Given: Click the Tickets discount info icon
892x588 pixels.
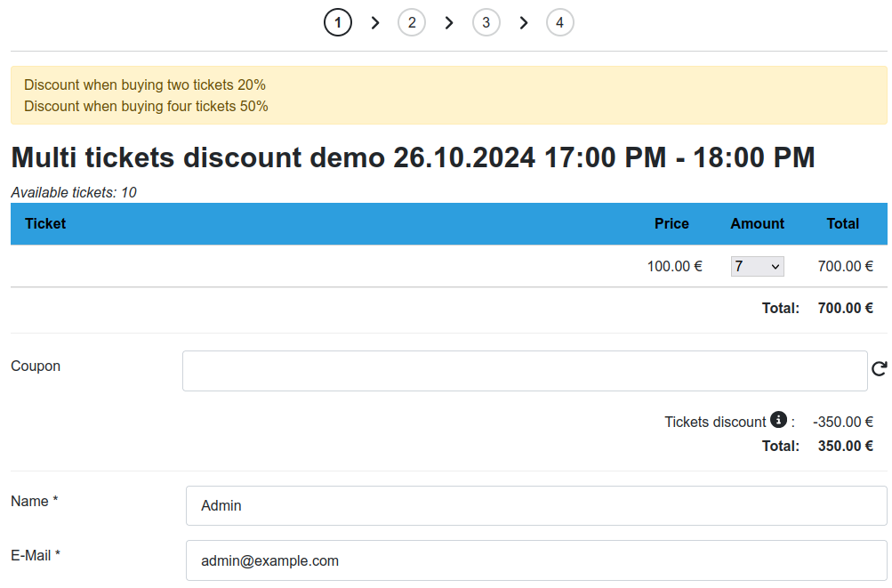Looking at the screenshot, I should point(778,420).
